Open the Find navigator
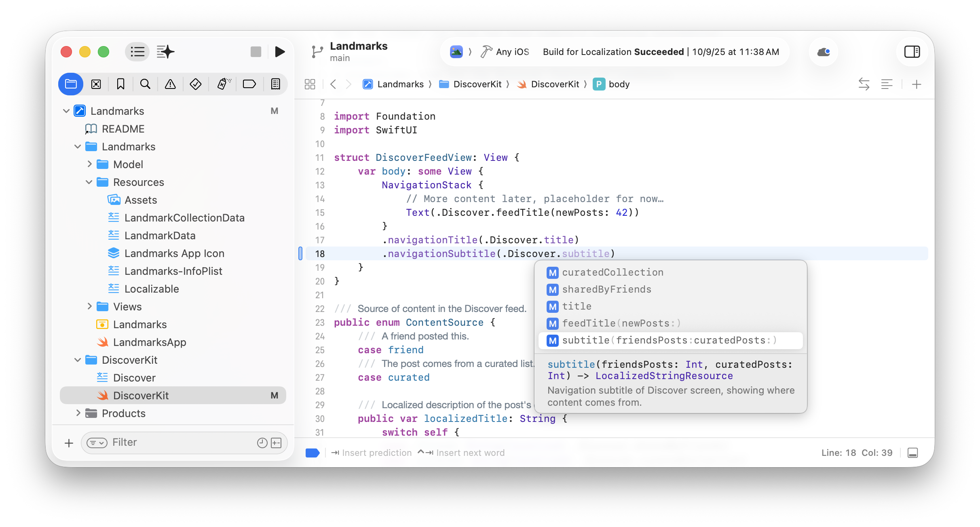This screenshot has height=527, width=980. tap(145, 84)
